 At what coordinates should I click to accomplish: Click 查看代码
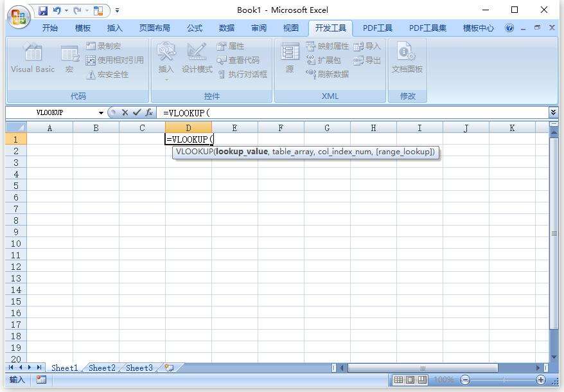tap(238, 60)
